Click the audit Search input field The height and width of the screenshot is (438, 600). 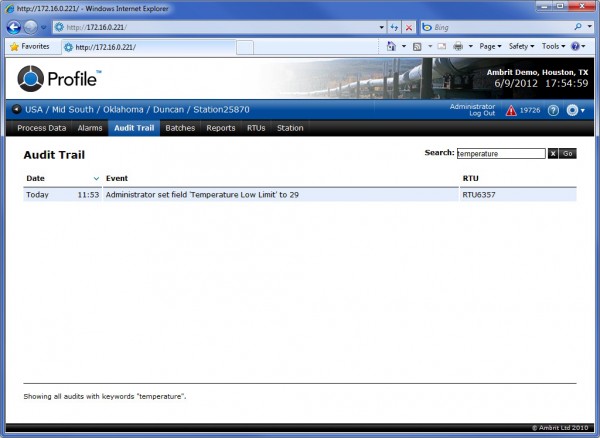[x=501, y=153]
